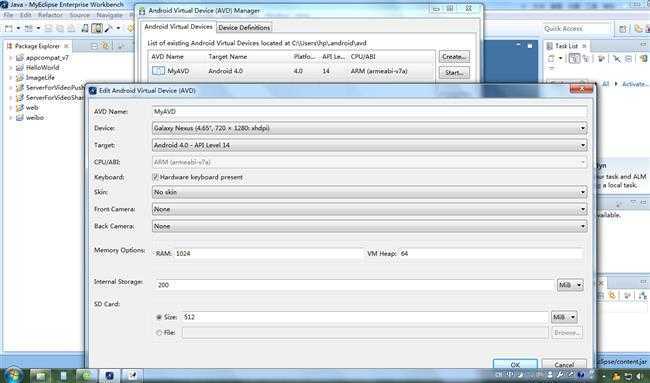This screenshot has height=383, width=650.
Task: Click the New dropdown icon in MyEclipse toolbar
Action: [8, 29]
